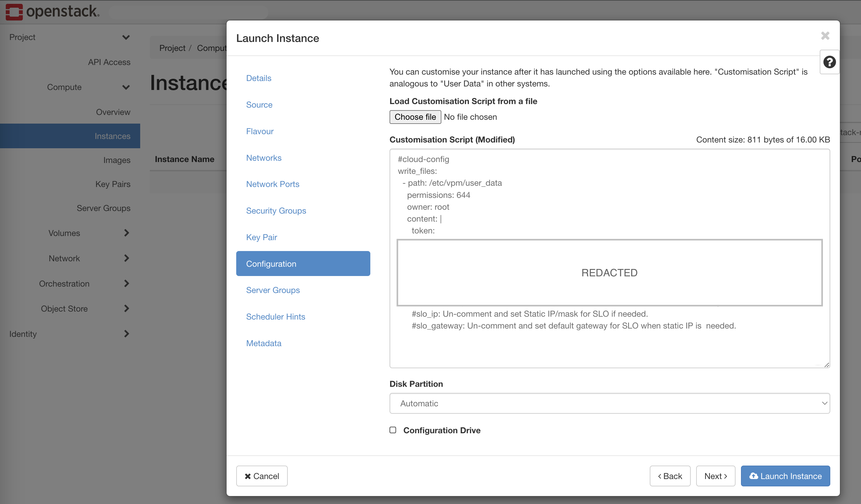Select the Key Pair step

tap(261, 237)
